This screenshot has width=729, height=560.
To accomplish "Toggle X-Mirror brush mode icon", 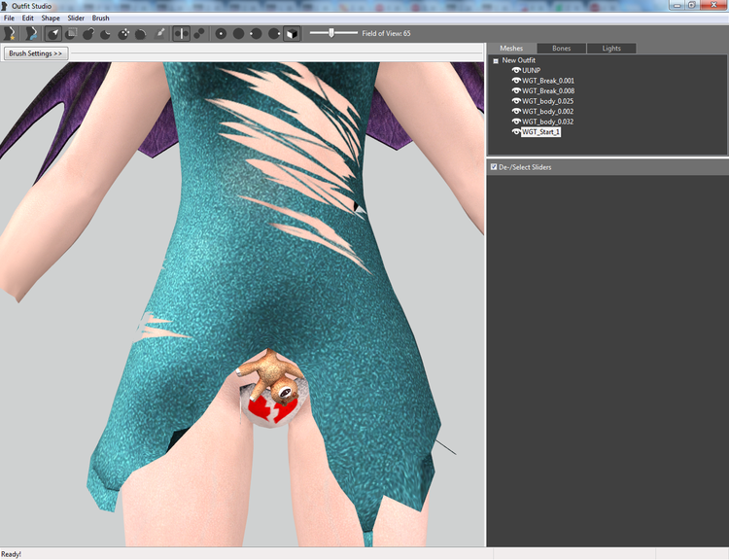I will pyautogui.click(x=182, y=33).
